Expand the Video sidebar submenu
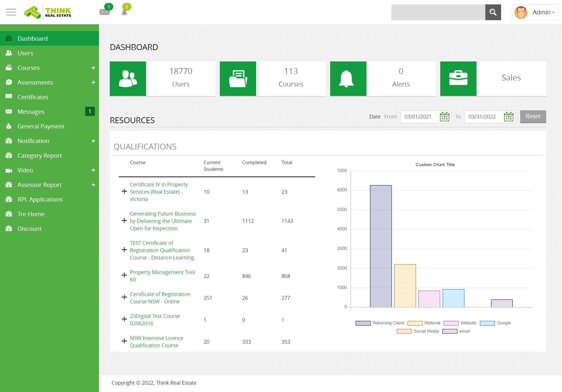Image resolution: width=562 pixels, height=392 pixels. click(93, 170)
